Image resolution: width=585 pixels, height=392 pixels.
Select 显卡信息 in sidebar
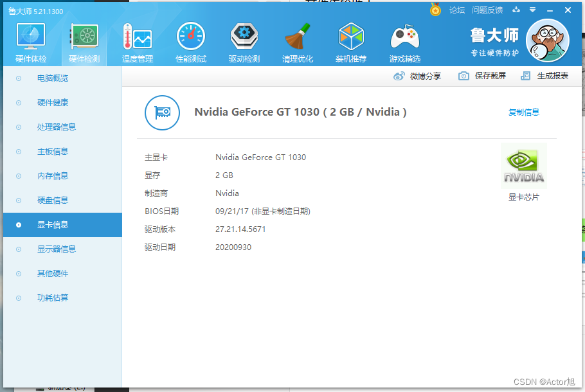click(x=63, y=225)
